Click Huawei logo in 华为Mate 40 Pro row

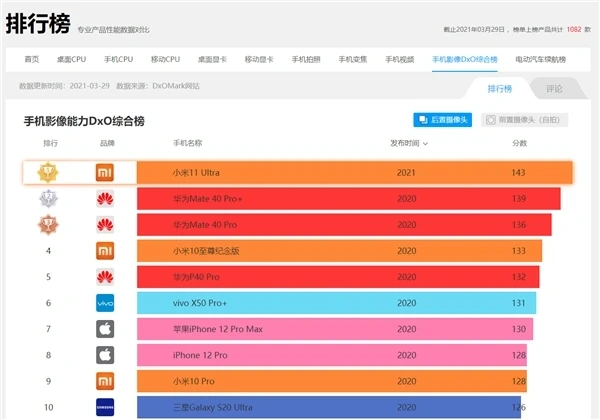click(105, 225)
